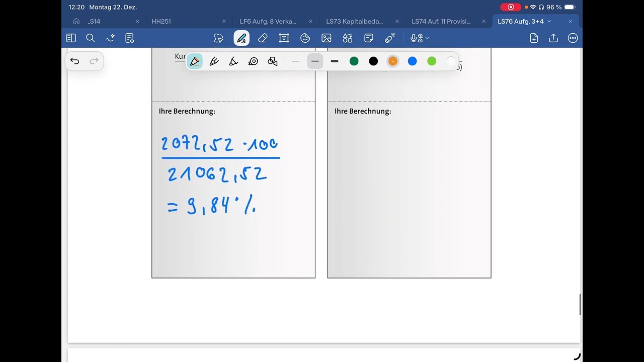Select the Lasso selection tool

tap(218, 38)
